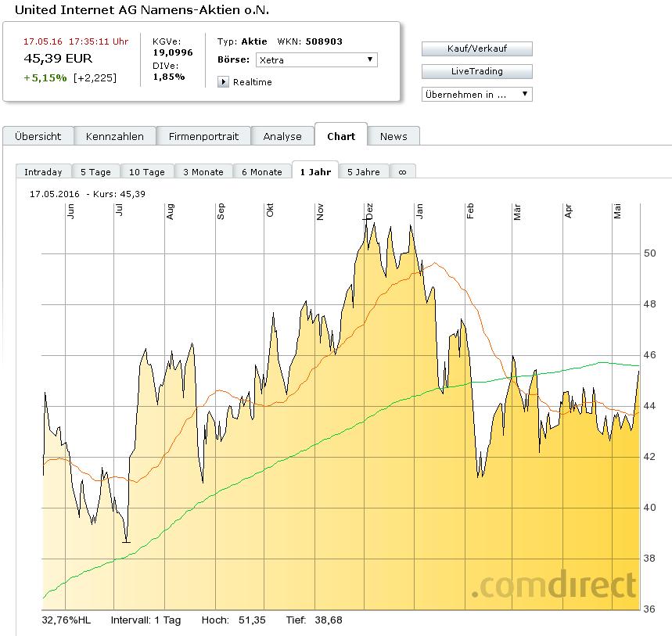Click the '[+2,225]' absolute change value
The height and width of the screenshot is (636, 672).
click(x=95, y=78)
